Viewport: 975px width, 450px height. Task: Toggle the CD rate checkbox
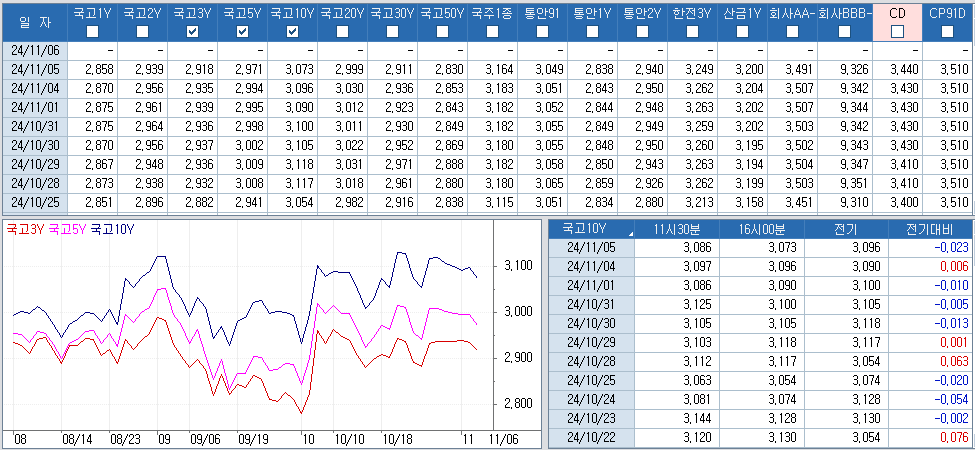[x=897, y=33]
